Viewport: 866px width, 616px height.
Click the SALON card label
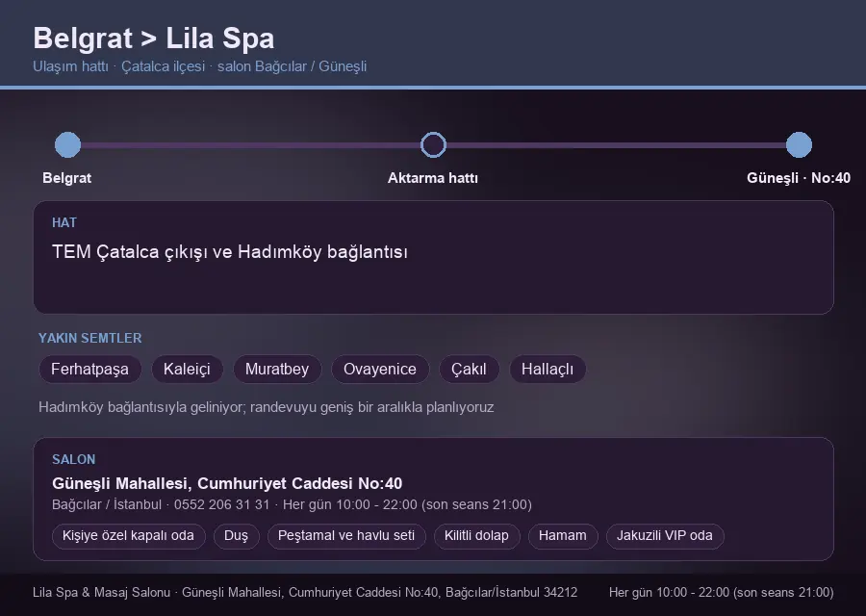[x=73, y=460]
